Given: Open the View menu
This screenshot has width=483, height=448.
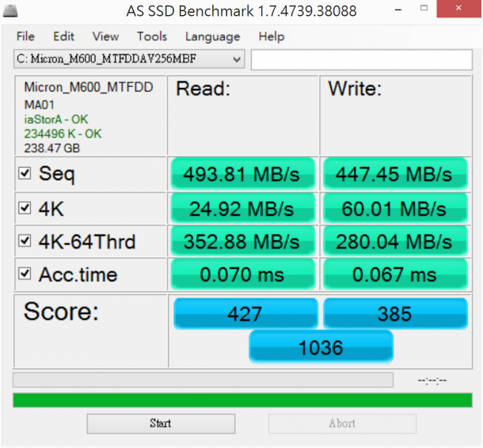Looking at the screenshot, I should pyautogui.click(x=105, y=36).
